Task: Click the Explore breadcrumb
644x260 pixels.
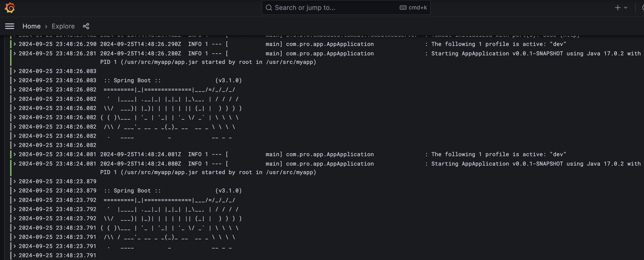Action: point(63,26)
